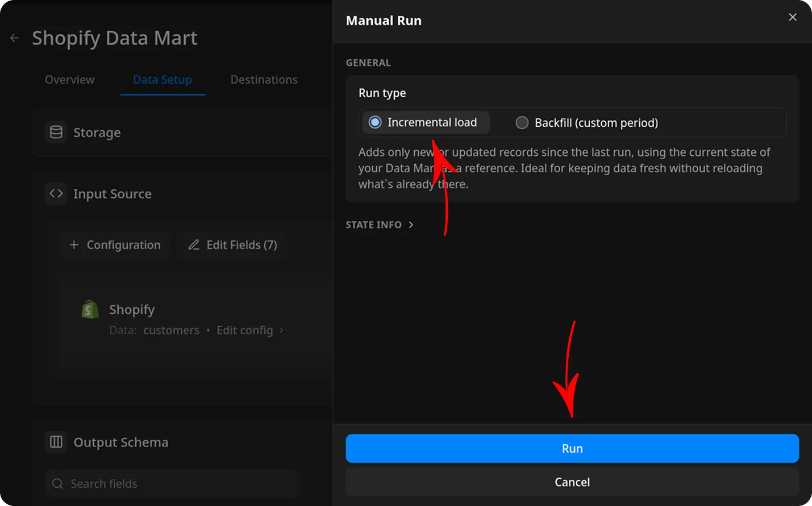812x506 pixels.
Task: Close the Manual Run panel with the X
Action: point(792,17)
